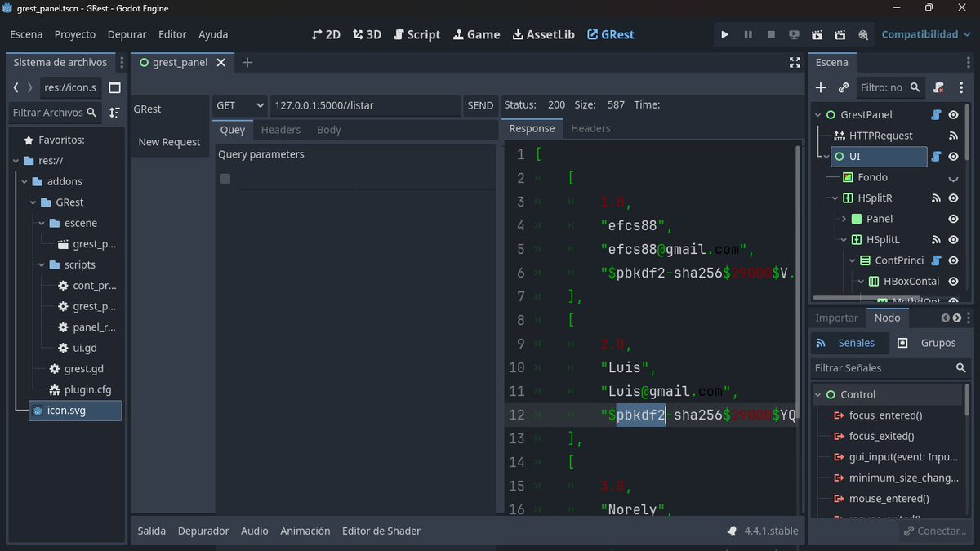Open script attached to UI node
The image size is (980, 551).
pyautogui.click(x=937, y=156)
